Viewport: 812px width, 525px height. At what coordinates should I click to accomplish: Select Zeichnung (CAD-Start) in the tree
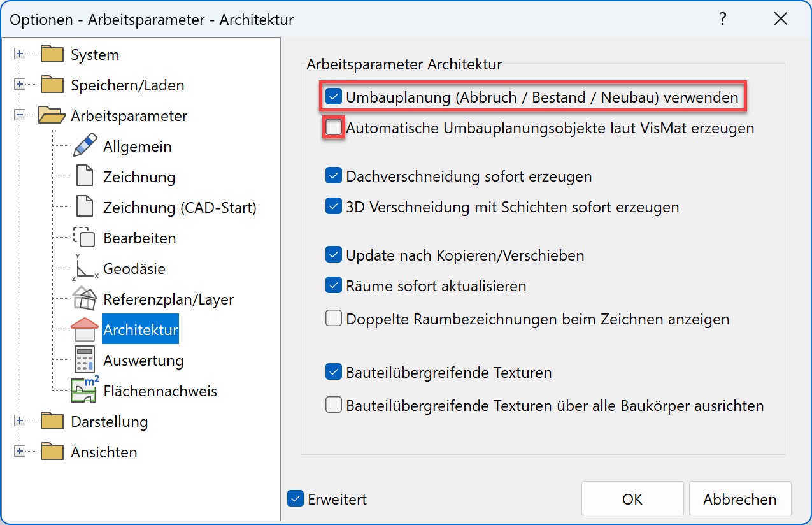(x=180, y=207)
